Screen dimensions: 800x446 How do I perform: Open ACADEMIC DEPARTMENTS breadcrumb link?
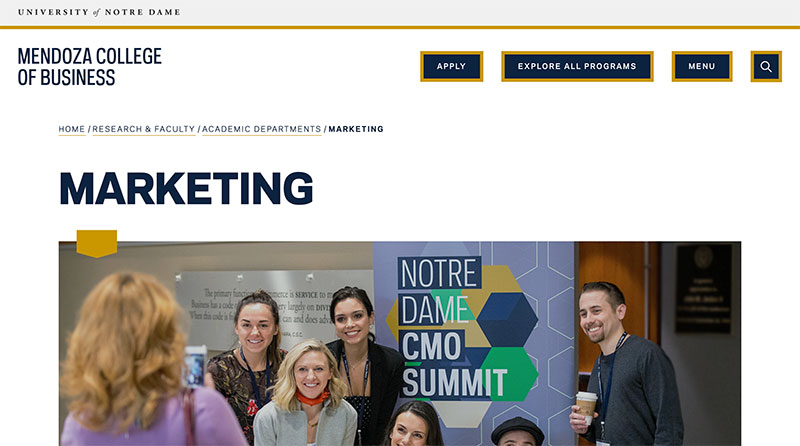[x=261, y=129]
